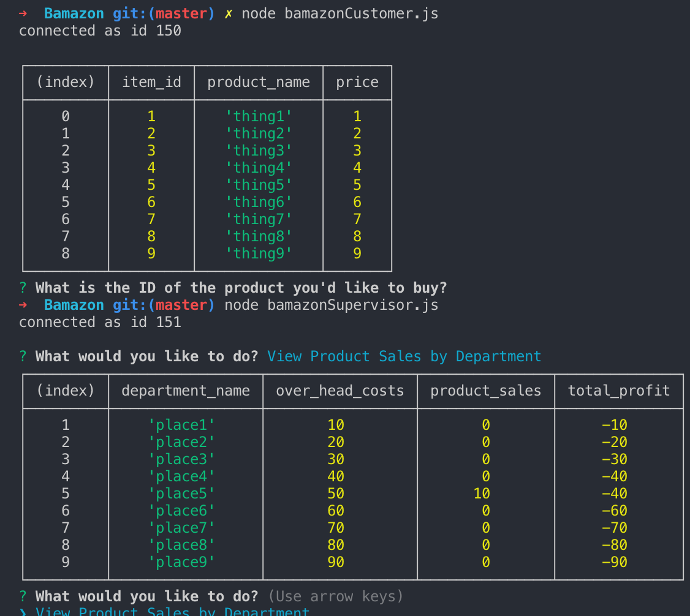
Task: Click the total_profit column header
Action: (618, 391)
